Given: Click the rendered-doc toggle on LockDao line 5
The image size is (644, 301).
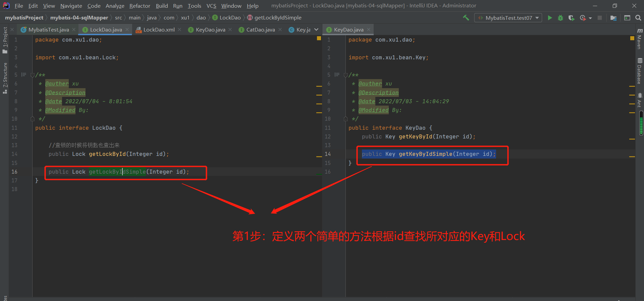Looking at the screenshot, I should click(24, 75).
